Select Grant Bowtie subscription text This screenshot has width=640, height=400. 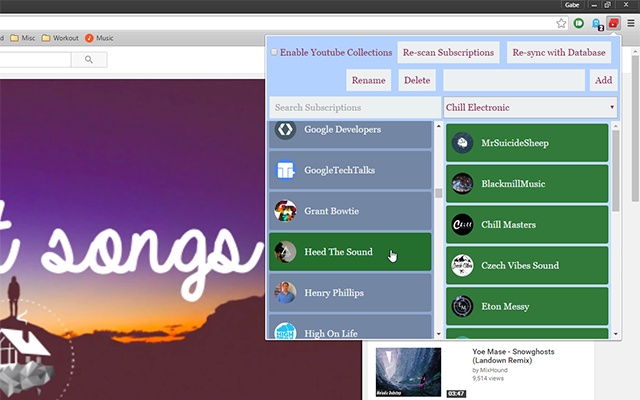pyautogui.click(x=331, y=211)
